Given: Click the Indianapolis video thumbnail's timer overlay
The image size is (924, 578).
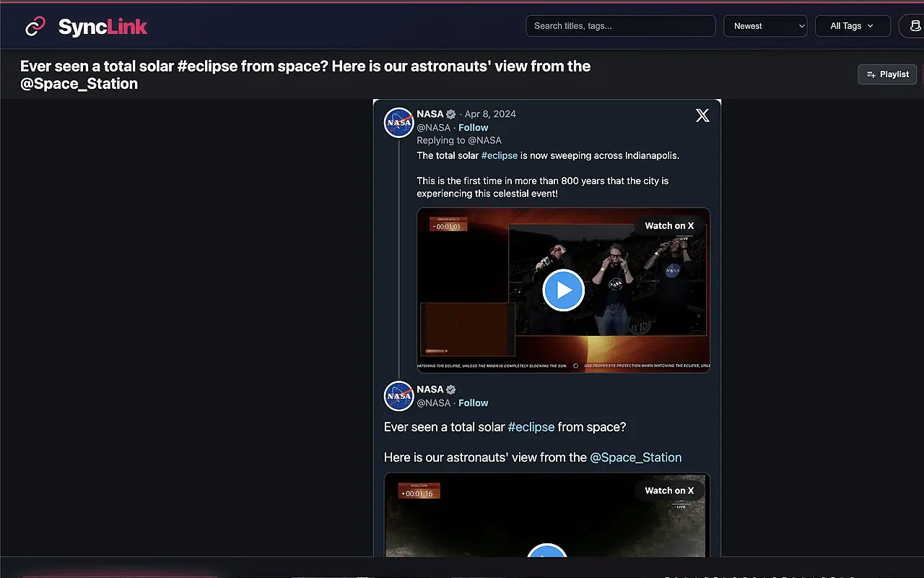Looking at the screenshot, I should (x=448, y=224).
